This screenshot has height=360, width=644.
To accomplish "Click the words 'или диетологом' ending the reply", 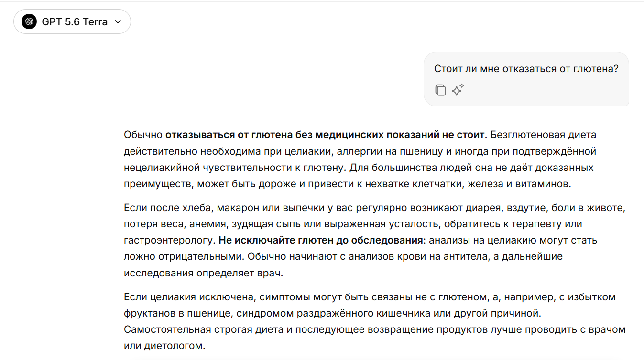I will (x=164, y=346).
